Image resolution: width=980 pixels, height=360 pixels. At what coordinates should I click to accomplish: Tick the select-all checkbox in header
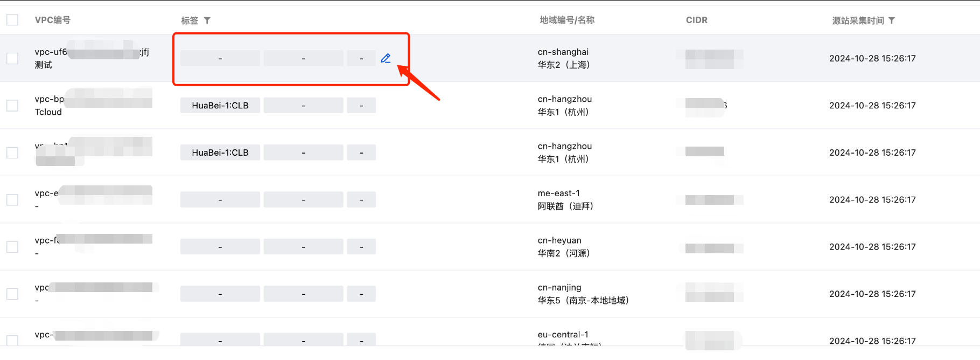[12, 20]
